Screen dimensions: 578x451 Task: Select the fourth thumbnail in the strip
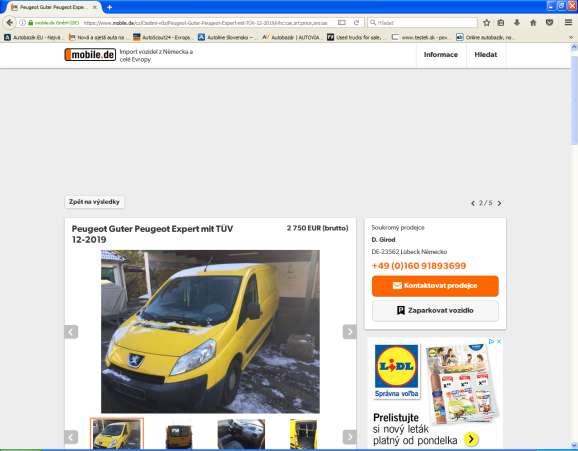[x=303, y=434]
